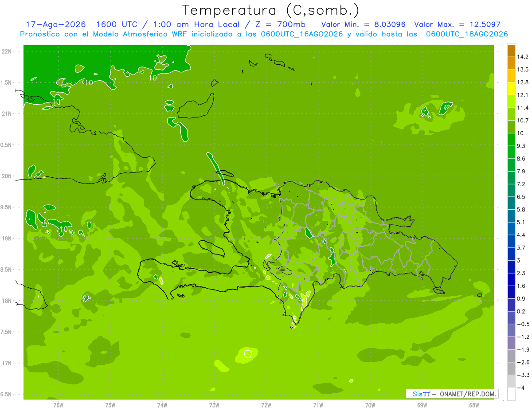This screenshot has height=411, width=532.
Task: Click the "75W" longitude label
Action: coord(110,405)
